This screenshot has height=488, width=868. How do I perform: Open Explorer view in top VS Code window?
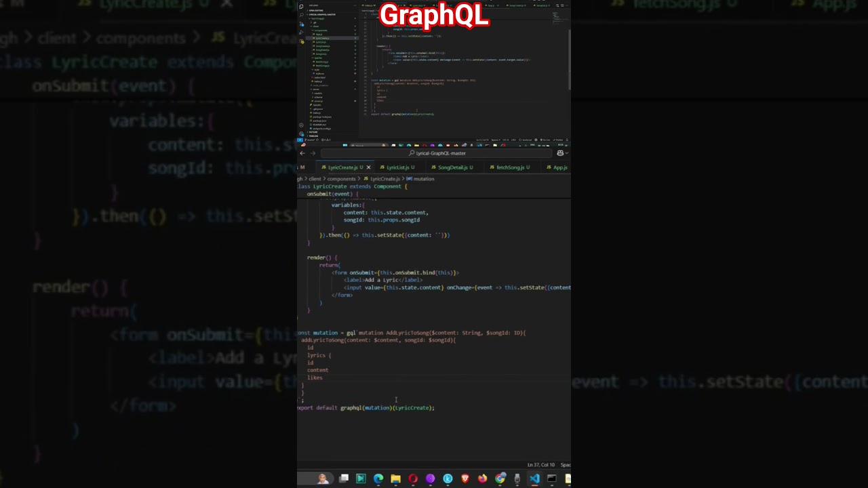click(301, 7)
